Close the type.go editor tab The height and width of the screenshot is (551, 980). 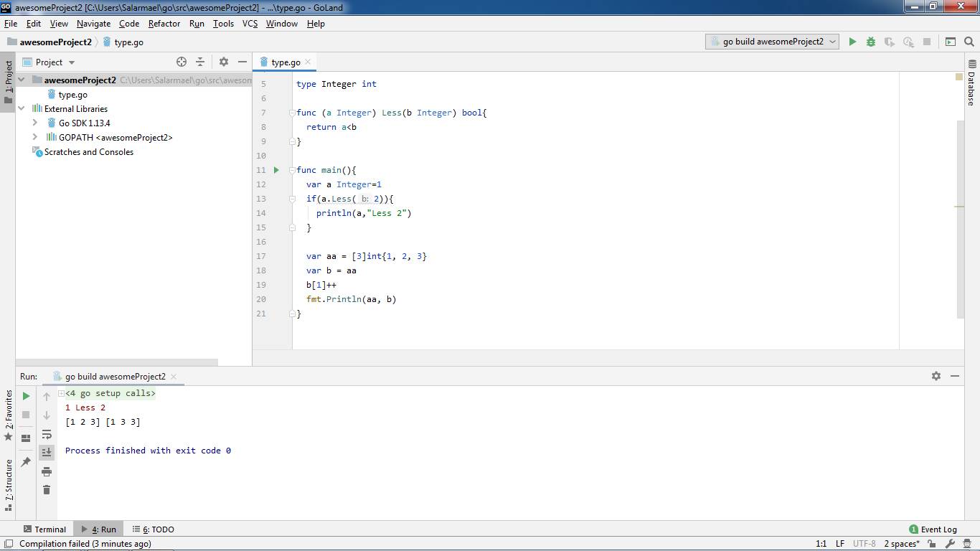(x=308, y=62)
